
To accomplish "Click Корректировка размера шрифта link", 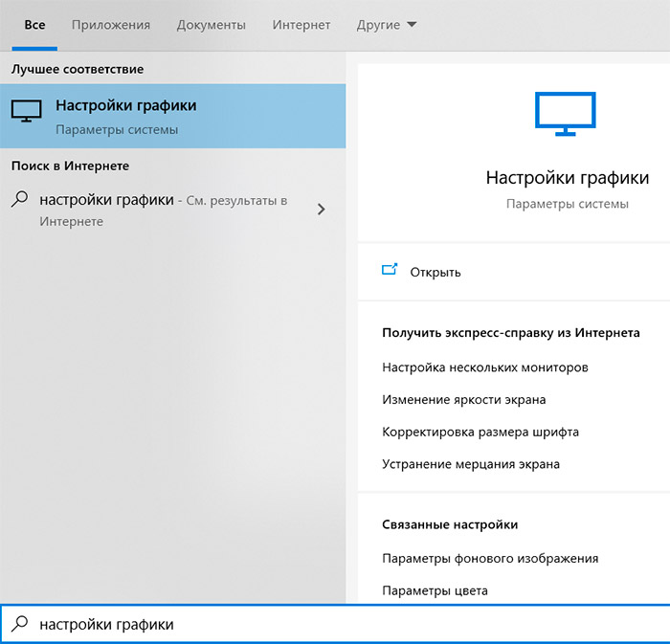I will 480,432.
